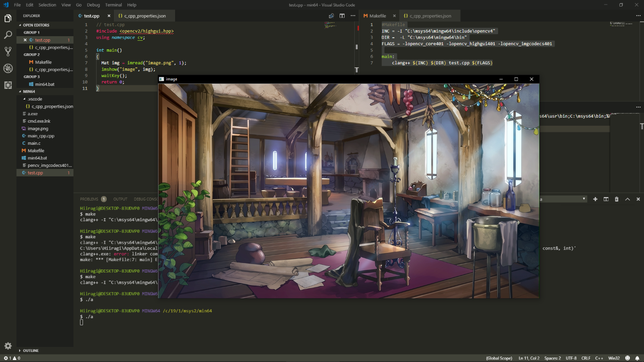Open the Terminal menu
The height and width of the screenshot is (362, 644).
point(114,5)
